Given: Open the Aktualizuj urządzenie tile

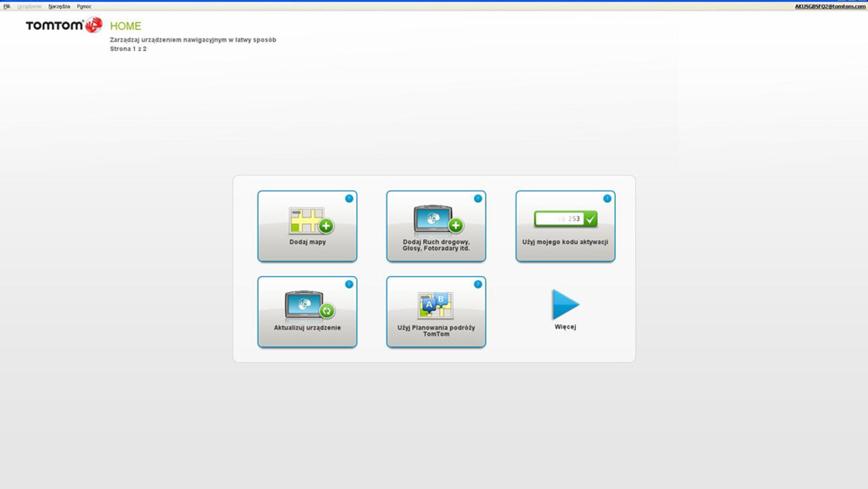Looking at the screenshot, I should pos(307,312).
